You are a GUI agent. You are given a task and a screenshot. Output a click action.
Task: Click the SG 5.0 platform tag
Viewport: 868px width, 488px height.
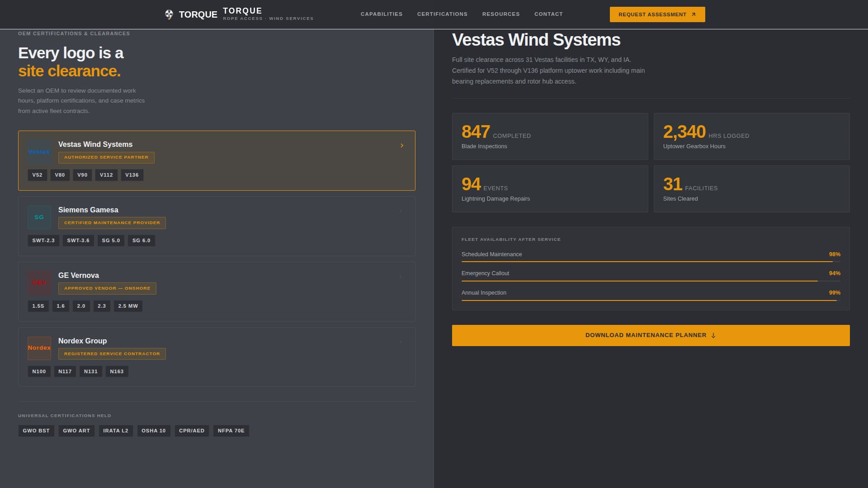click(x=111, y=241)
